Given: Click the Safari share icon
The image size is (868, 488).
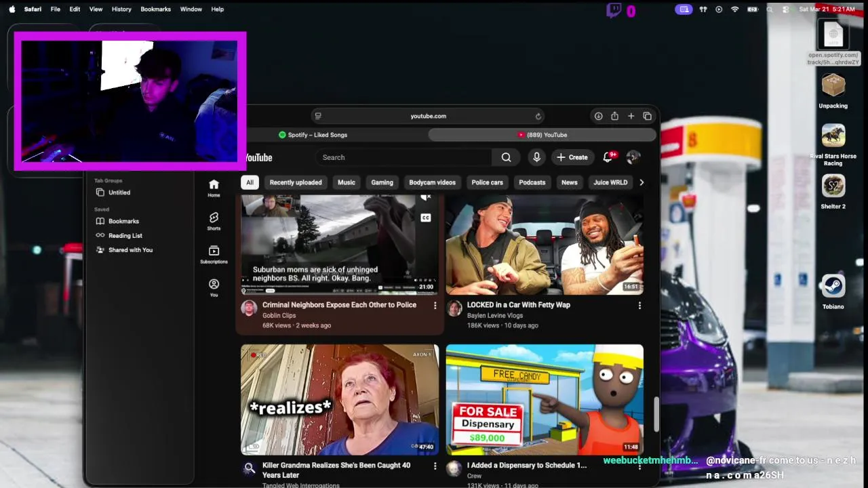Looking at the screenshot, I should [x=614, y=116].
